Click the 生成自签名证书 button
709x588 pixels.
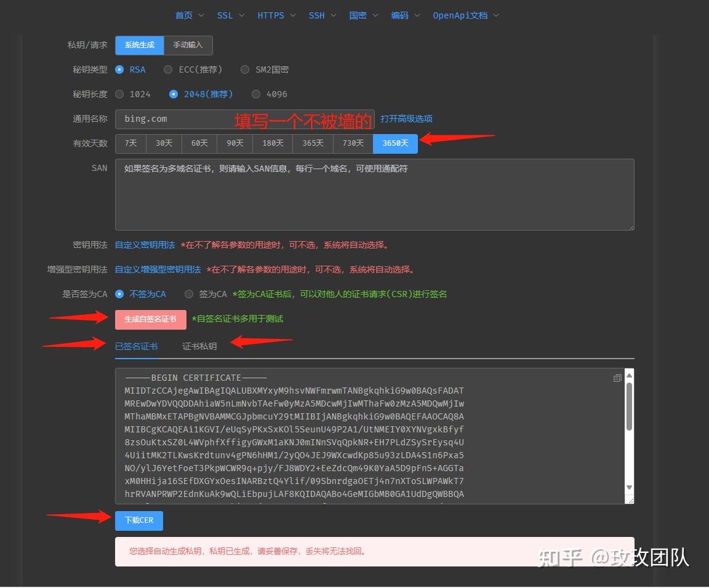coord(150,319)
